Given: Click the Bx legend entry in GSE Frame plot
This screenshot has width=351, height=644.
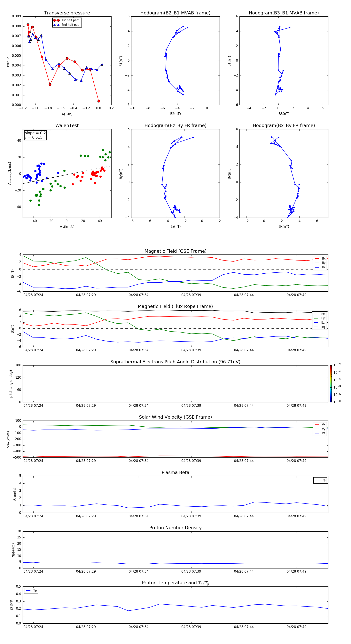Looking at the screenshot, I should [320, 259].
